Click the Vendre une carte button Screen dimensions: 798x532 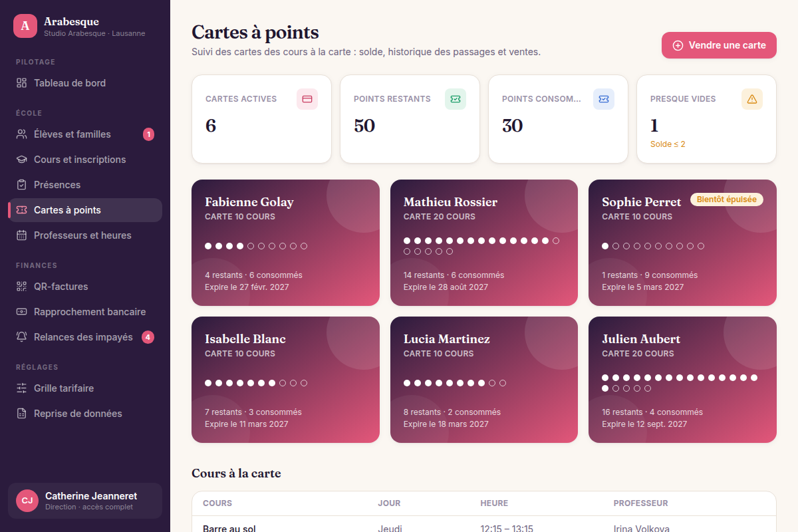pos(719,45)
